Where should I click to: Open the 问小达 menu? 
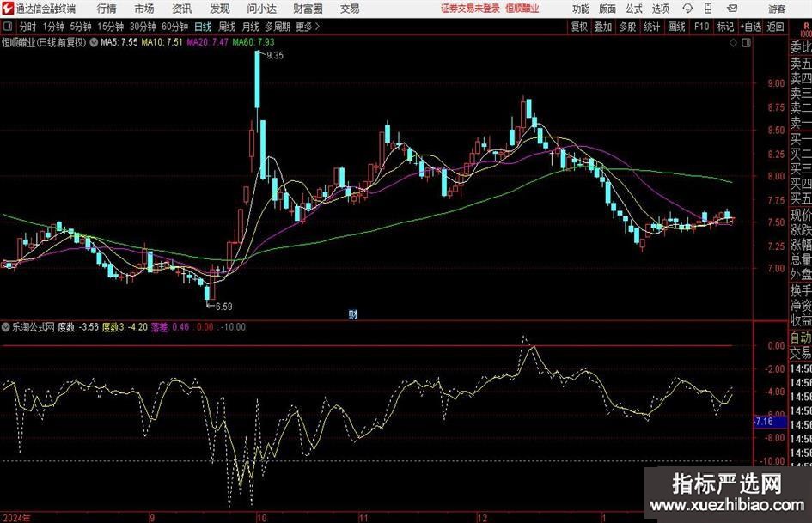pos(261,9)
